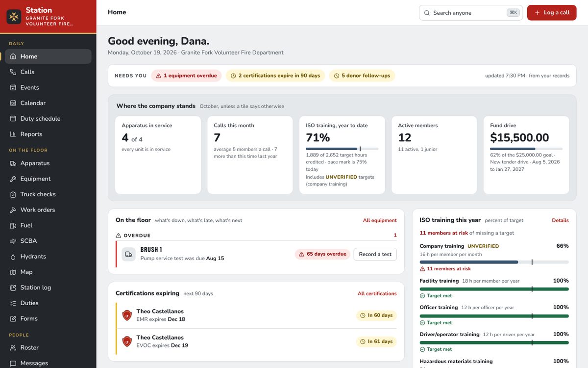Click the Work orders hammer icon
The width and height of the screenshot is (588, 368).
pos(13,210)
